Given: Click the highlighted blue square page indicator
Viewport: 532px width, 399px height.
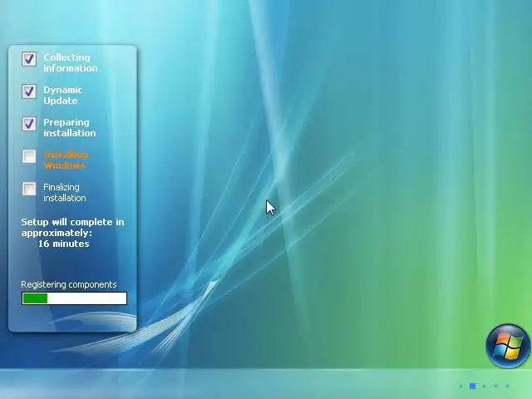Looking at the screenshot, I should tap(472, 386).
